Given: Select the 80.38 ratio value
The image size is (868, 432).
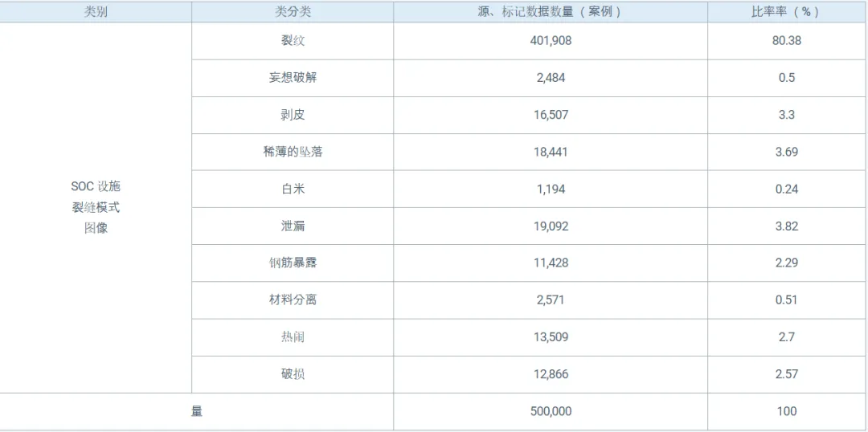Looking at the screenshot, I should click(x=786, y=41).
